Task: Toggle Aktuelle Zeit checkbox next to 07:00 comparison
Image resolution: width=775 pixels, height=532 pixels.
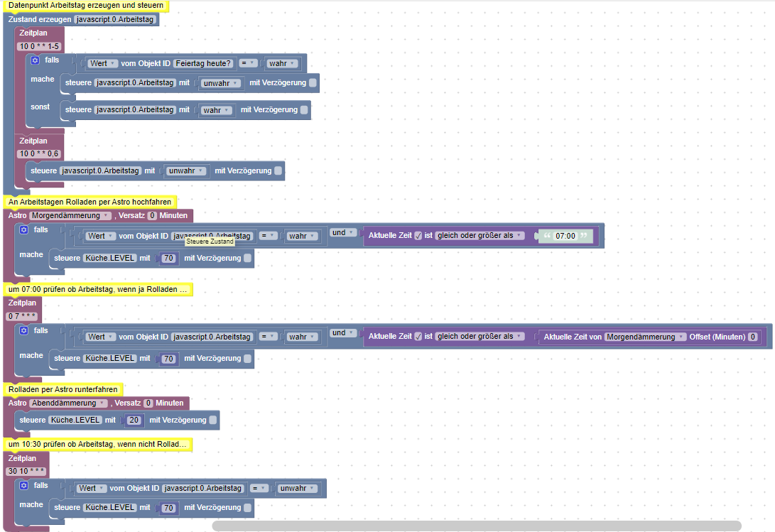Action: click(x=418, y=236)
